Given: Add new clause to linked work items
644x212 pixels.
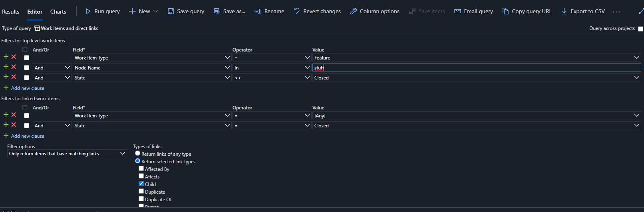Looking at the screenshot, I should click(x=28, y=136).
